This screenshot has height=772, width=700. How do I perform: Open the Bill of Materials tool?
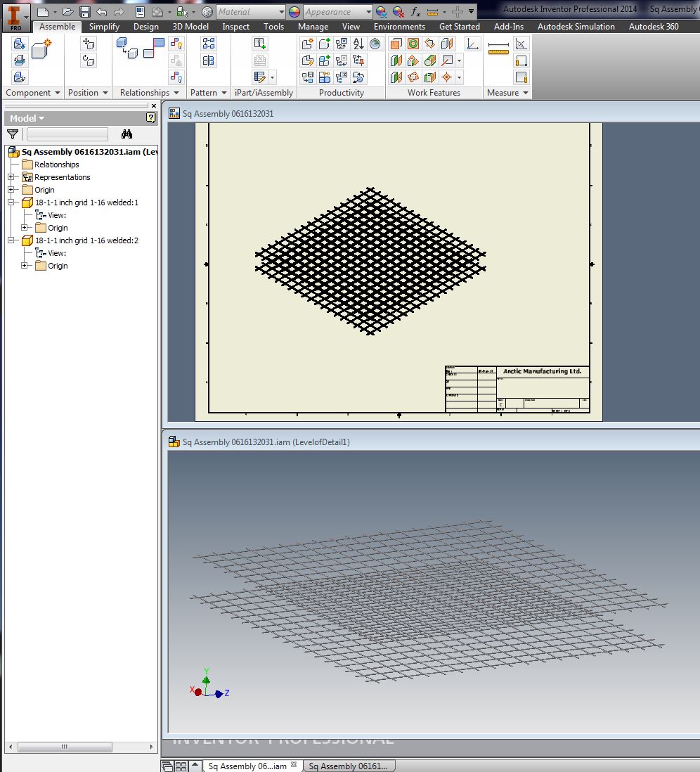coord(261,77)
